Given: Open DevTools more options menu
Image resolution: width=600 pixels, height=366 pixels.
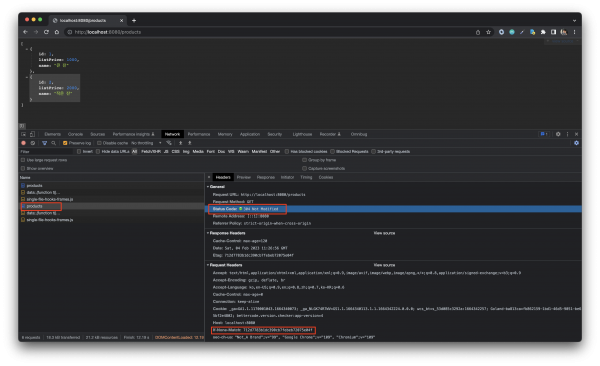Looking at the screenshot, I should click(567, 134).
